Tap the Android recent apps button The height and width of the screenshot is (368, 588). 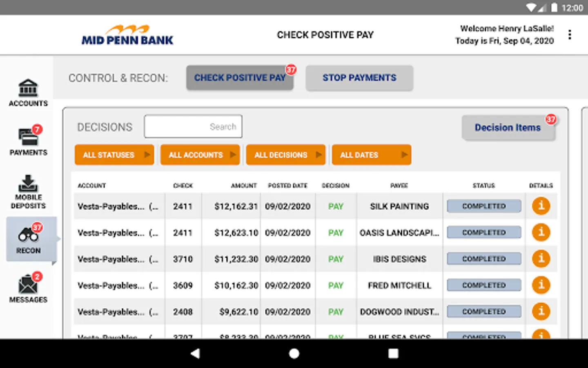(x=393, y=354)
